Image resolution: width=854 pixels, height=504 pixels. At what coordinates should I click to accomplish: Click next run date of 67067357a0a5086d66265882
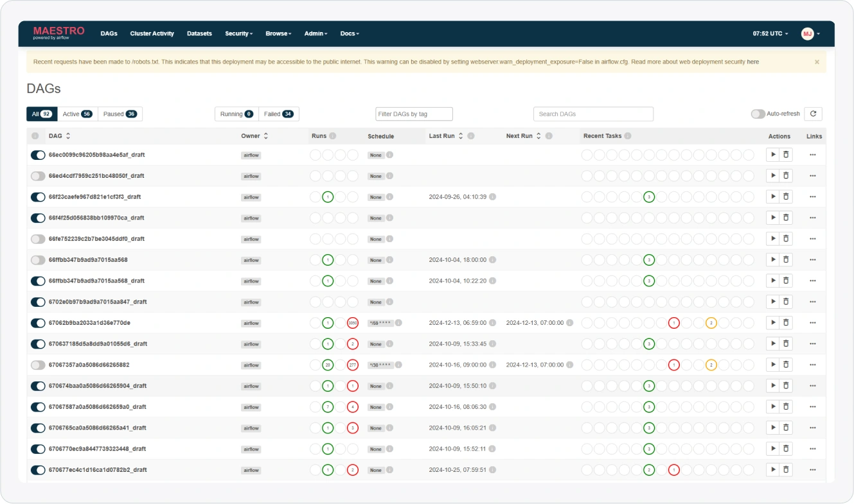[x=535, y=365]
